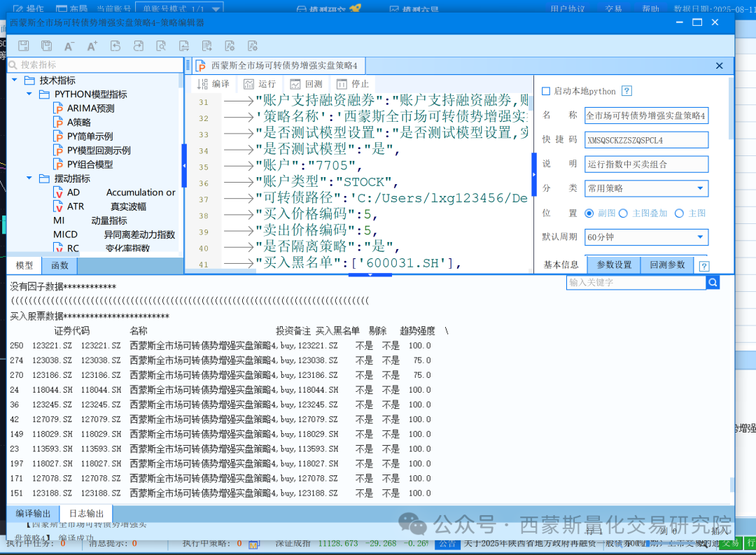
Task: Select A策略 in the indicator tree
Action: tap(72, 122)
